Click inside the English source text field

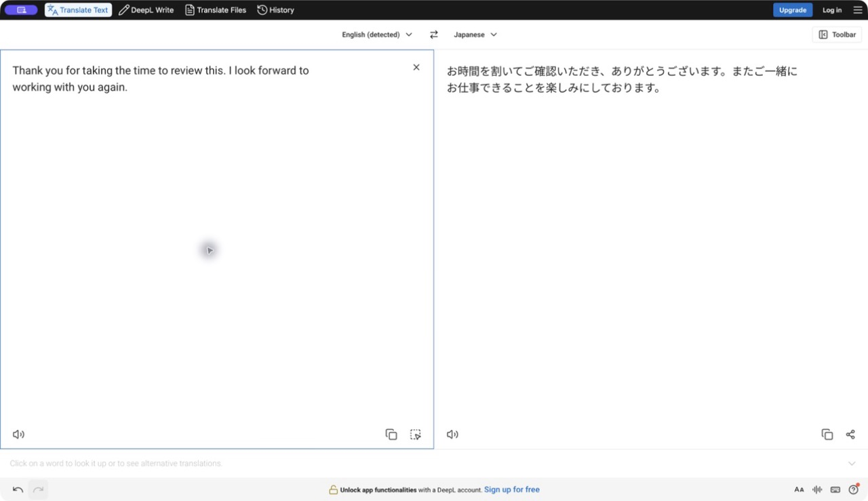[x=217, y=249]
